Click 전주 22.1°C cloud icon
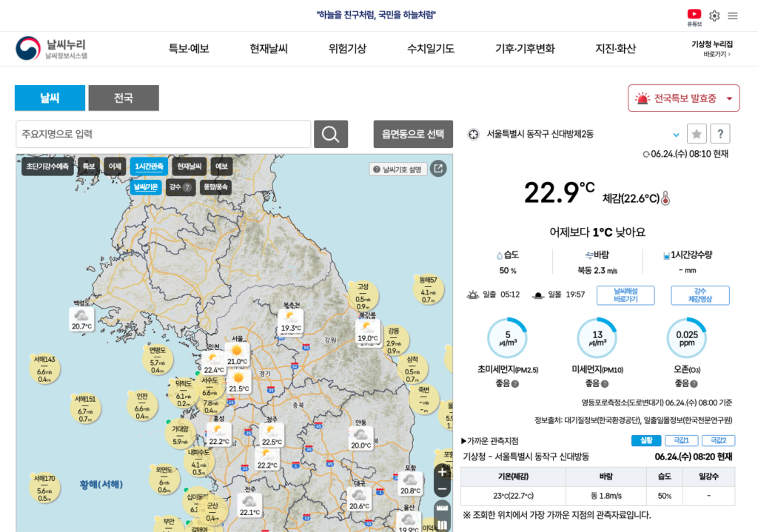 coord(249,502)
